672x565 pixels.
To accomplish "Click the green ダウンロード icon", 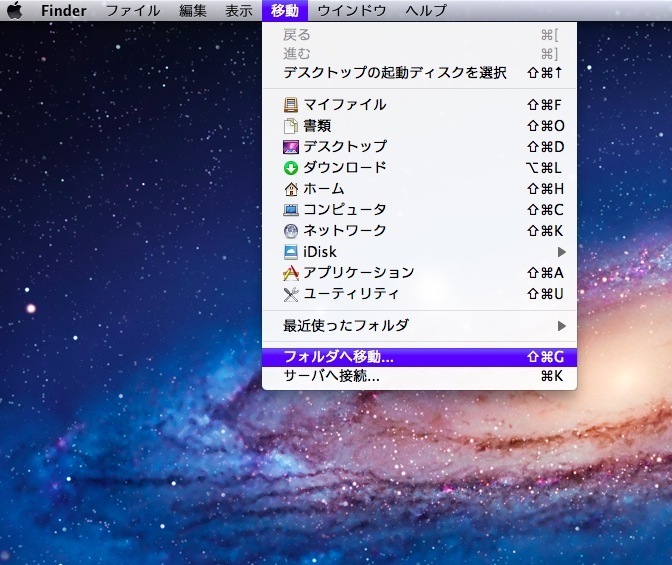I will [291, 167].
